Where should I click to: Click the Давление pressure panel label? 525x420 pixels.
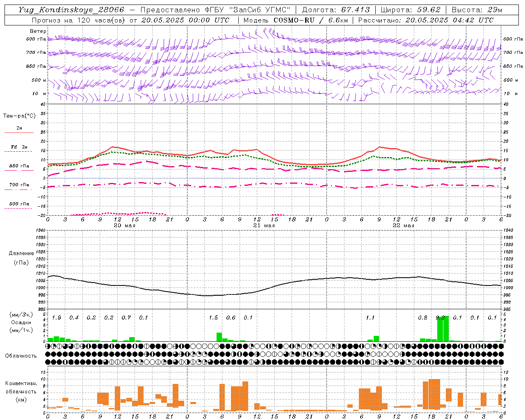tap(21, 253)
